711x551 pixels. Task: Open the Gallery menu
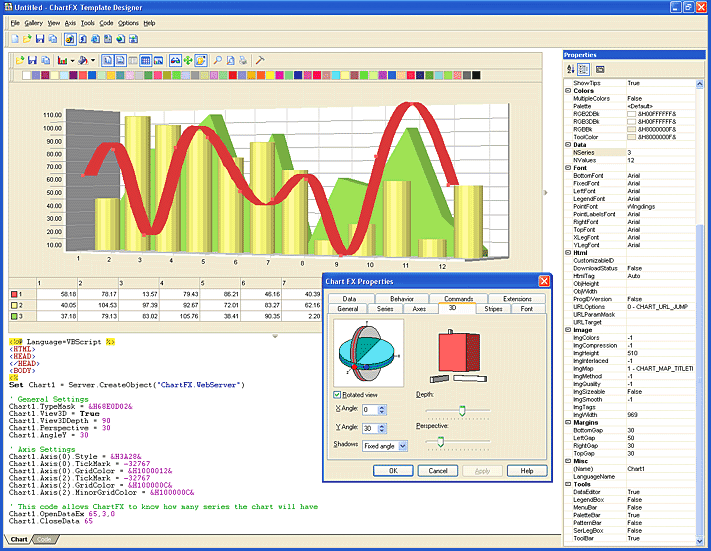(x=34, y=23)
